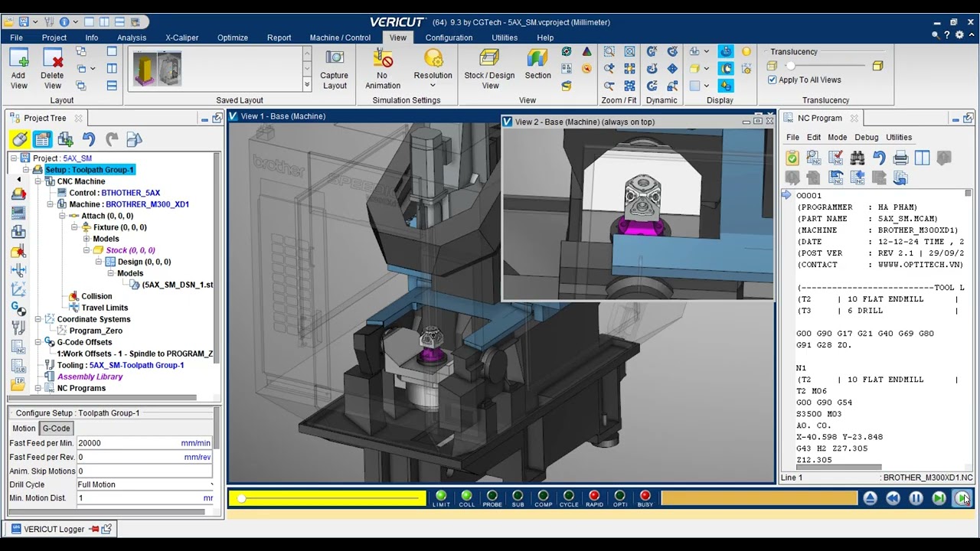Image resolution: width=980 pixels, height=551 pixels.
Task: Click the dynamic pan arrows icon
Action: coord(672,69)
